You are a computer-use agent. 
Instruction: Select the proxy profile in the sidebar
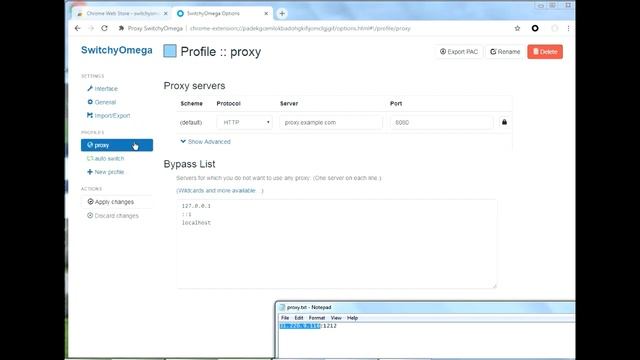tap(117, 145)
